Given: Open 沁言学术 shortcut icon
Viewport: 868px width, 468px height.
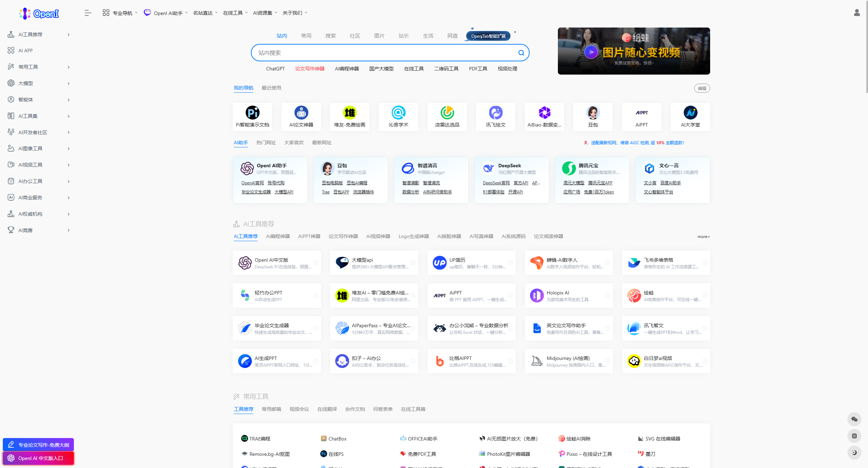Looking at the screenshot, I should click(x=398, y=113).
